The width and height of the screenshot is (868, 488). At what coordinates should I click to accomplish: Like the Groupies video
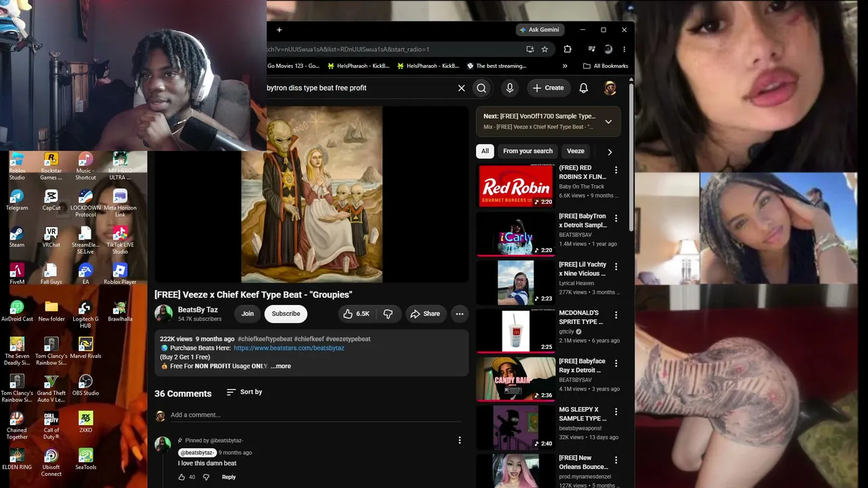point(356,314)
